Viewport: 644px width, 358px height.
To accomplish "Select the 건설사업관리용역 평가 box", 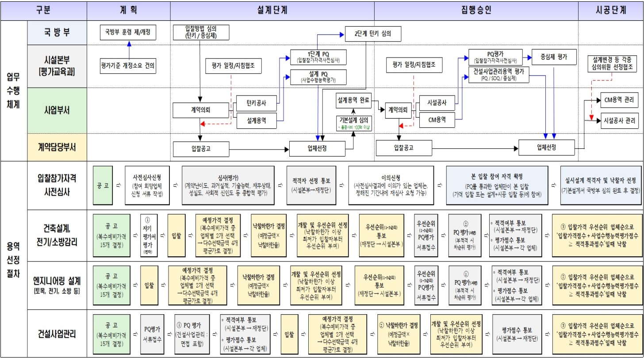I will (498, 74).
